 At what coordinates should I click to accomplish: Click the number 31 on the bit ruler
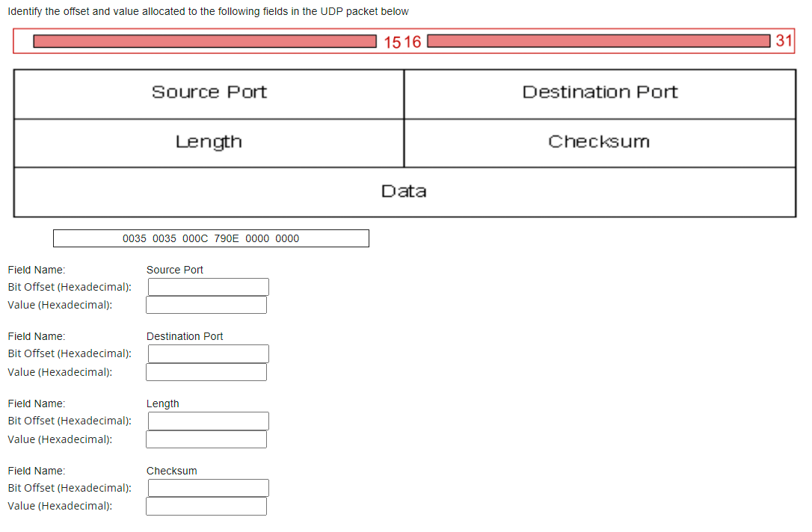pyautogui.click(x=784, y=42)
